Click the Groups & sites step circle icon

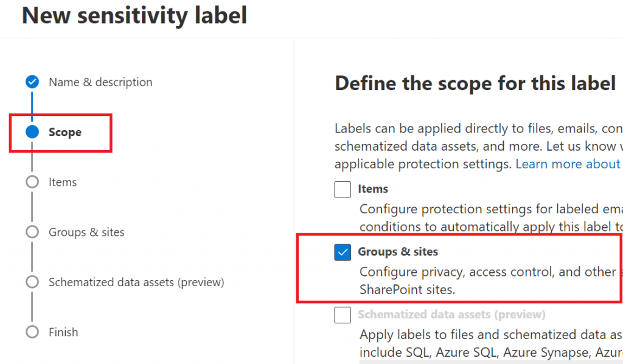pyautogui.click(x=32, y=232)
